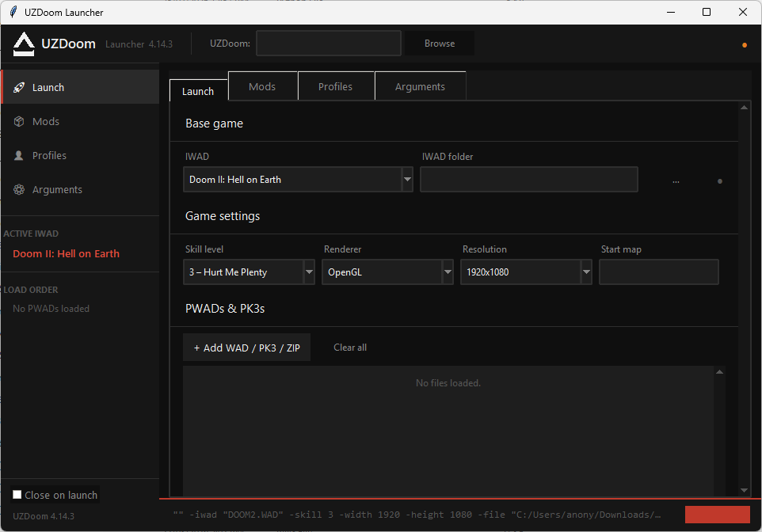The height and width of the screenshot is (532, 762).
Task: Switch to the Profiles tab
Action: pos(335,86)
